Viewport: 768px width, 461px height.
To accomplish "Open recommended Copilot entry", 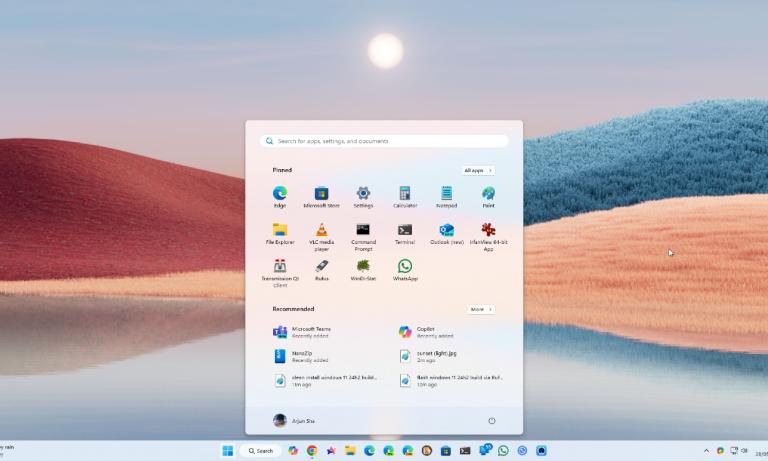I will 432,332.
